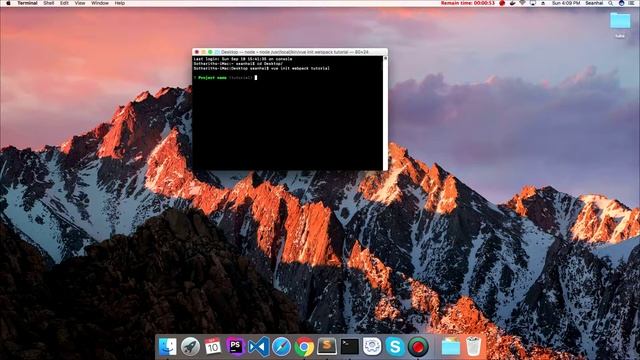Open the View menu
This screenshot has height=360, width=640.
pyautogui.click(x=80, y=3)
